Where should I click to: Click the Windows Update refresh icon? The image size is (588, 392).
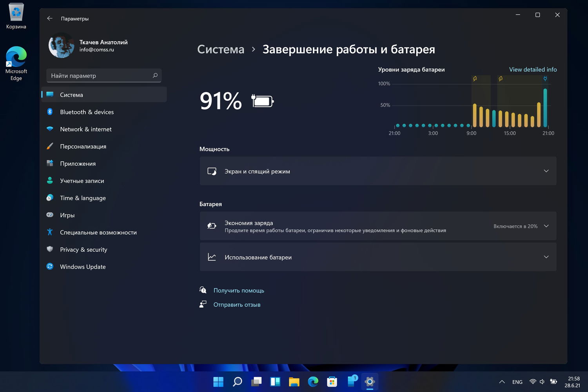[50, 267]
